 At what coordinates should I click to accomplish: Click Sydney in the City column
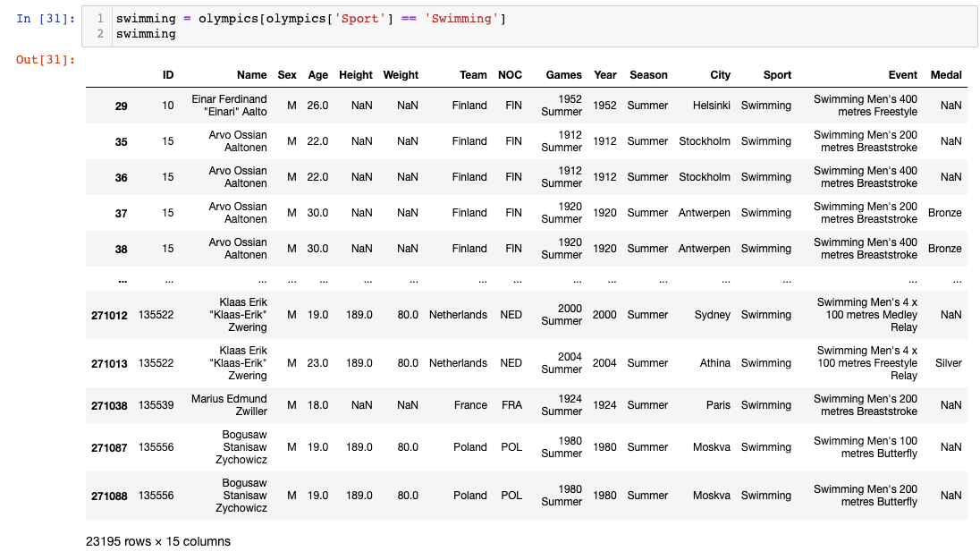click(x=713, y=315)
